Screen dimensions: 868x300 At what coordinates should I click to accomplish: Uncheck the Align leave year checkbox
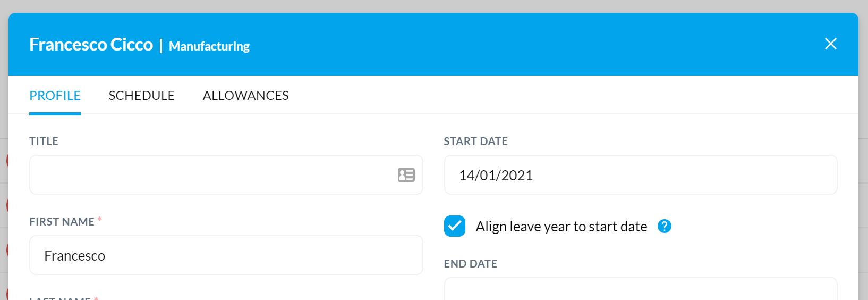point(455,226)
